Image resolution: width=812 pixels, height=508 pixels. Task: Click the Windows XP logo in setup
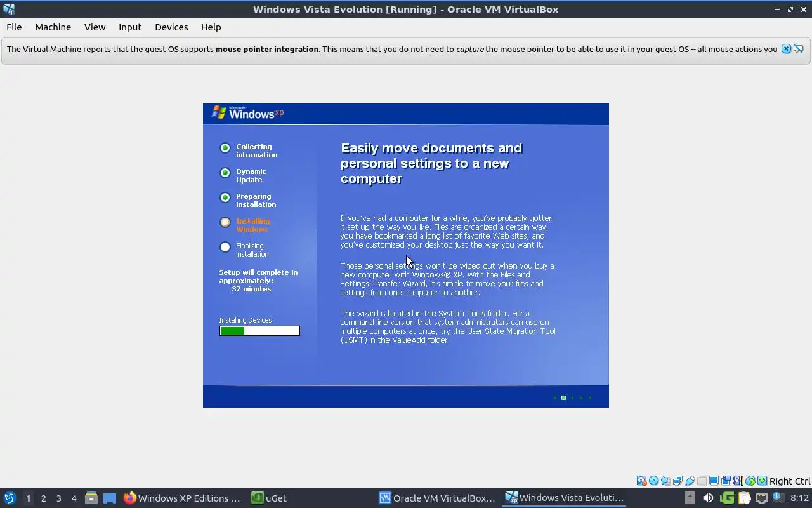247,113
